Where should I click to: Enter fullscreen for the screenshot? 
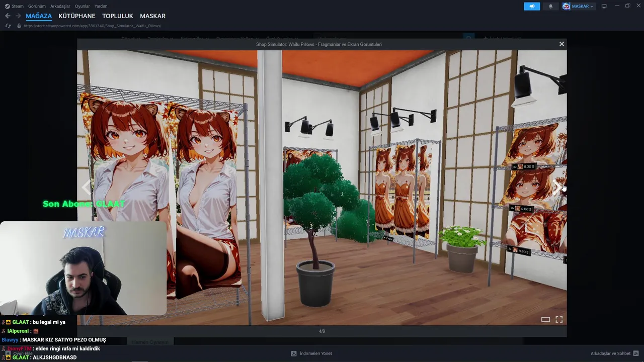[559, 319]
